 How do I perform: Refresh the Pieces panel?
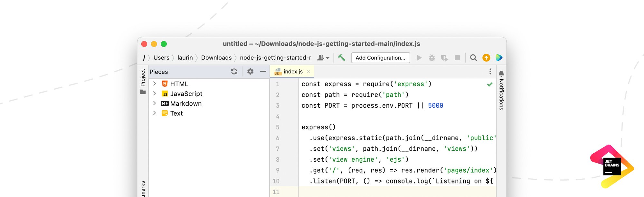click(x=234, y=72)
